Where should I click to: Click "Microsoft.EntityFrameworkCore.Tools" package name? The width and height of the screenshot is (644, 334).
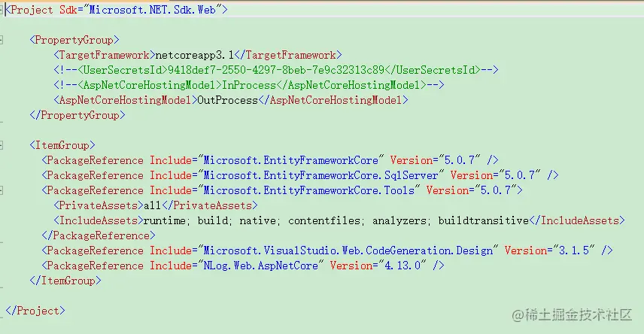[x=309, y=190]
